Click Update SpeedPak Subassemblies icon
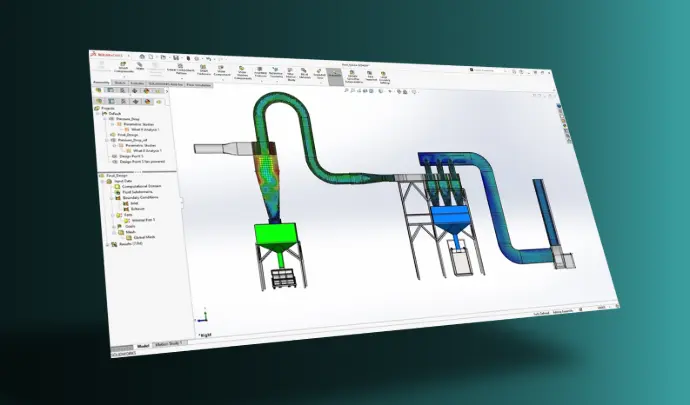Viewport: 690px width, 405px height. click(x=352, y=77)
